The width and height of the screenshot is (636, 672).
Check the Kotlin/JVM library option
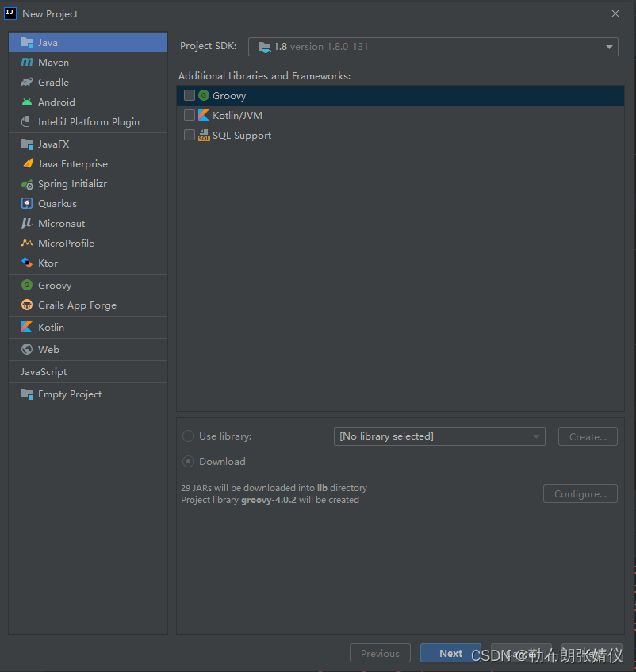click(189, 115)
